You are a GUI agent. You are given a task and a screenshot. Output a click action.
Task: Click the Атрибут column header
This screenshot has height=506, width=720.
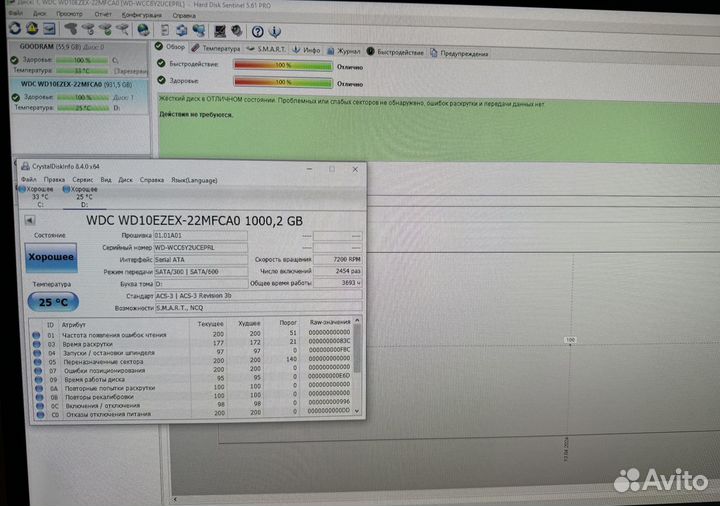(73, 325)
